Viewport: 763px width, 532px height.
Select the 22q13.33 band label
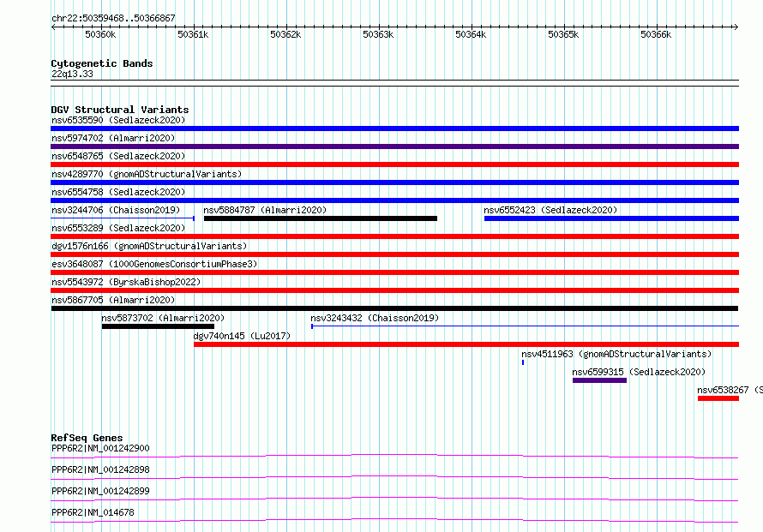(x=72, y=74)
